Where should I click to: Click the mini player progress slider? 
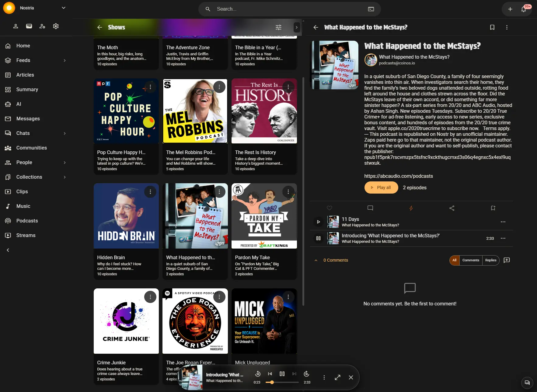[282, 382]
